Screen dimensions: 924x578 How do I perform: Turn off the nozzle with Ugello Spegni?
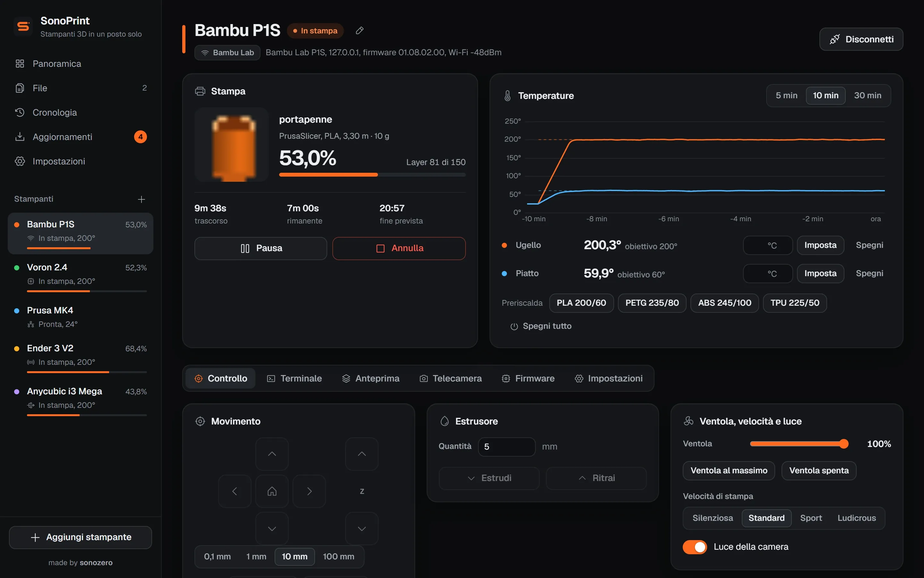(869, 245)
